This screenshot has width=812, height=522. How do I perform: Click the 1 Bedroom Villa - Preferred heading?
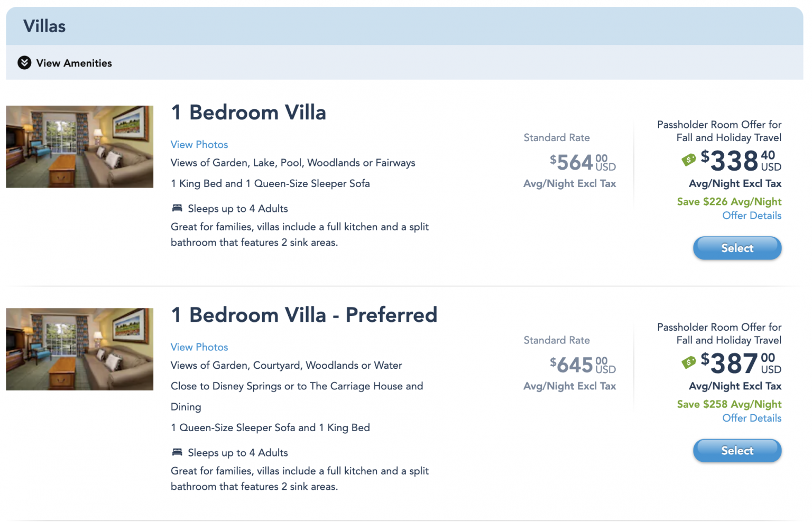(x=304, y=315)
